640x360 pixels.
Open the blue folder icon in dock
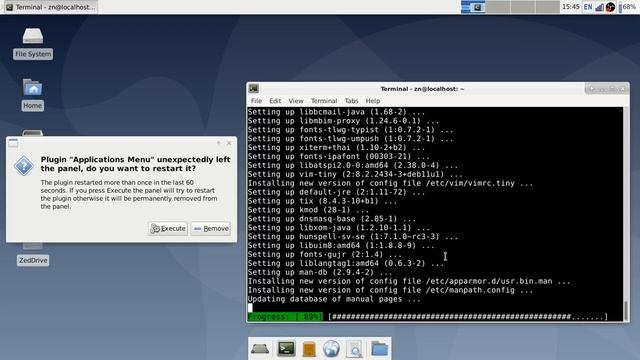point(380,349)
